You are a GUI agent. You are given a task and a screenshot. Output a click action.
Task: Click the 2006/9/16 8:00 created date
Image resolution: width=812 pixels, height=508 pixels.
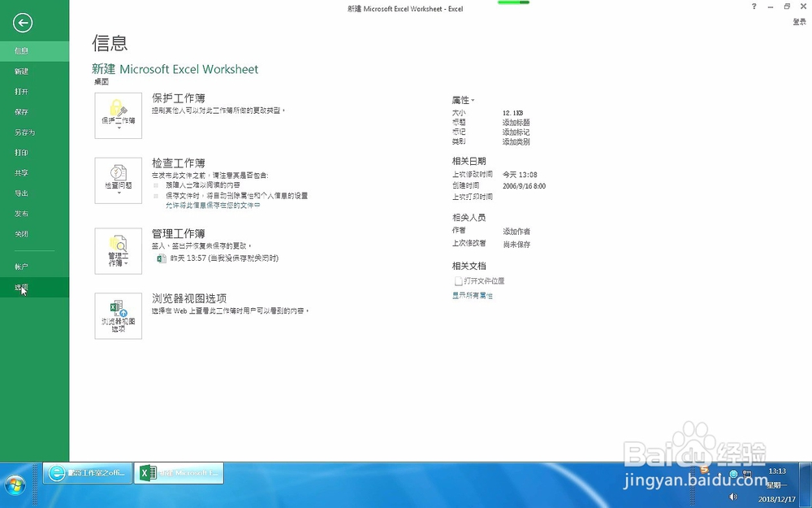[524, 185]
